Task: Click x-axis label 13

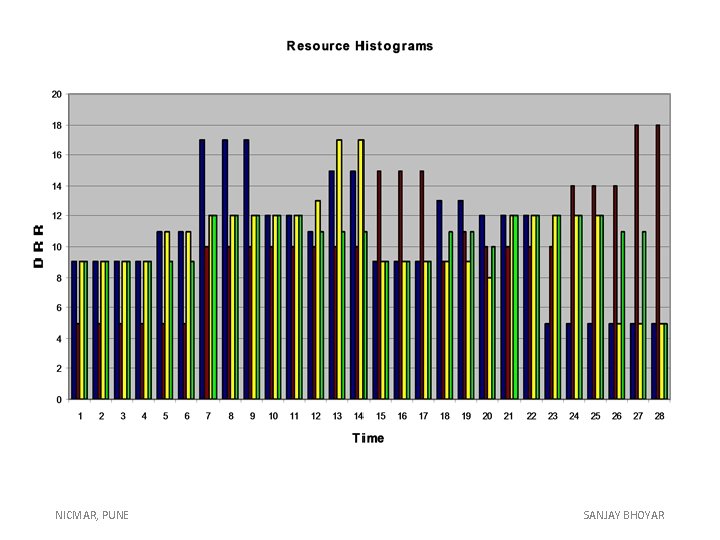Action: 337,416
